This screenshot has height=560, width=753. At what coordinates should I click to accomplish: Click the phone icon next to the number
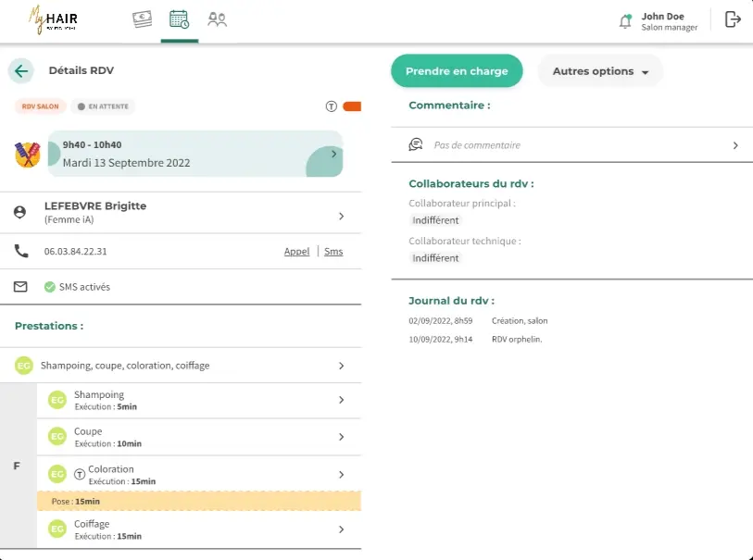20,251
